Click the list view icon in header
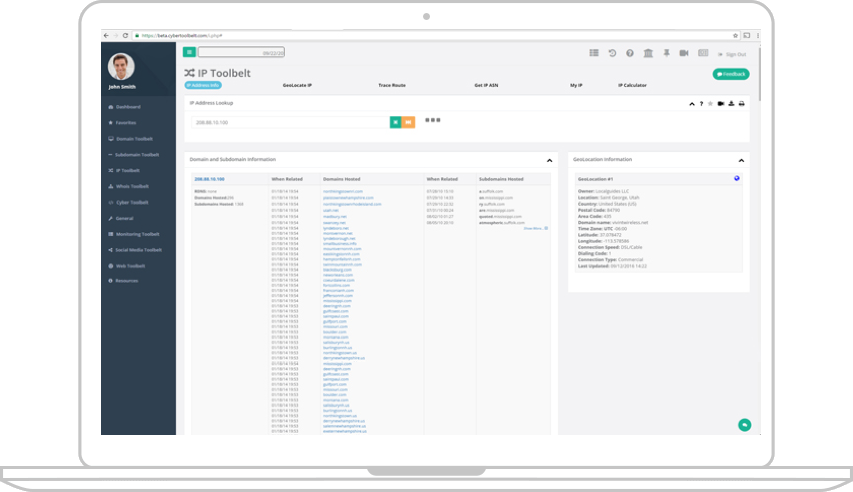 click(x=595, y=53)
